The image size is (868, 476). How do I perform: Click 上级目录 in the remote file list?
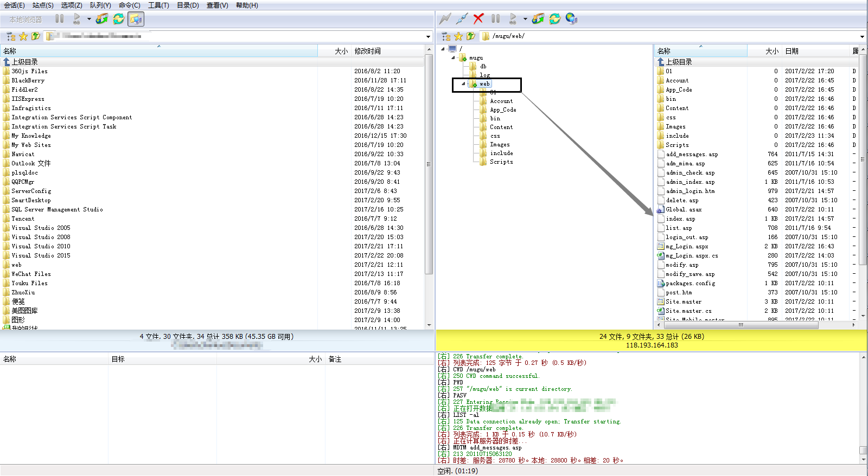tap(679, 62)
